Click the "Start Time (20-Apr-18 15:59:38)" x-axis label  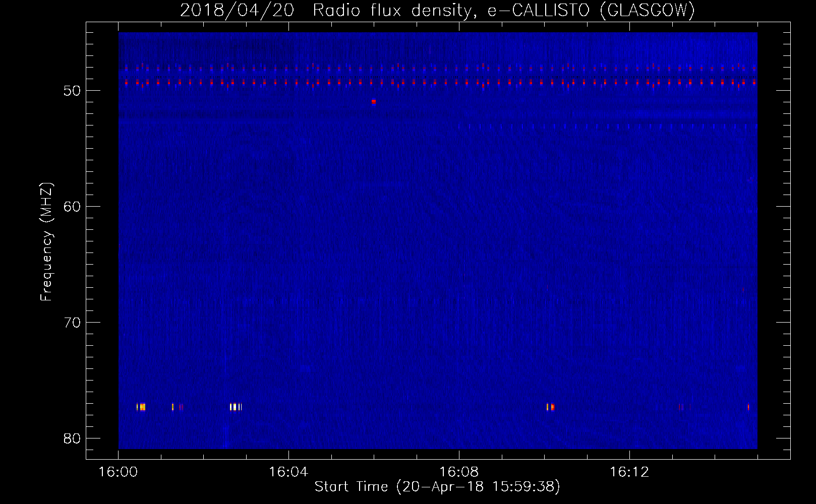pyautogui.click(x=437, y=487)
